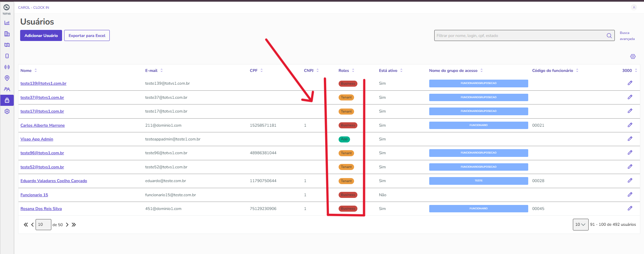Click the Adicionar Usuário button

pyautogui.click(x=41, y=36)
